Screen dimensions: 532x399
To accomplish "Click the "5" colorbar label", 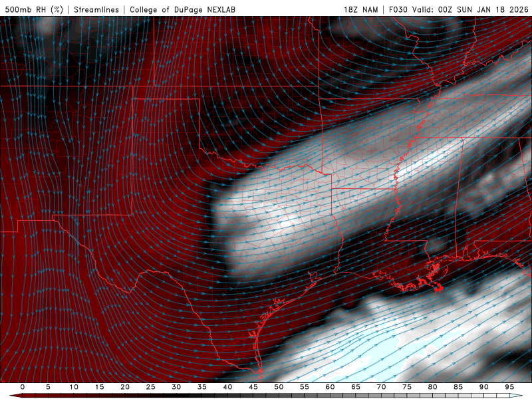I will click(x=48, y=387).
